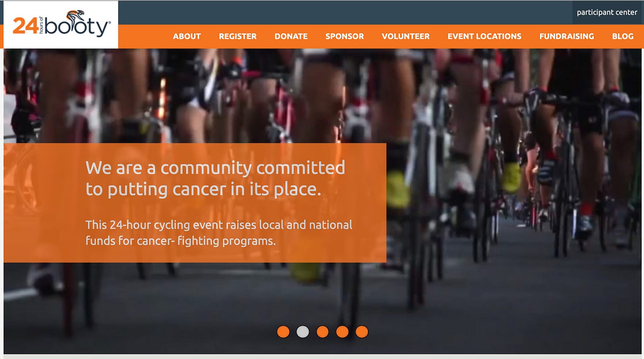
Task: Select the second gray carousel dot
Action: [x=303, y=332]
